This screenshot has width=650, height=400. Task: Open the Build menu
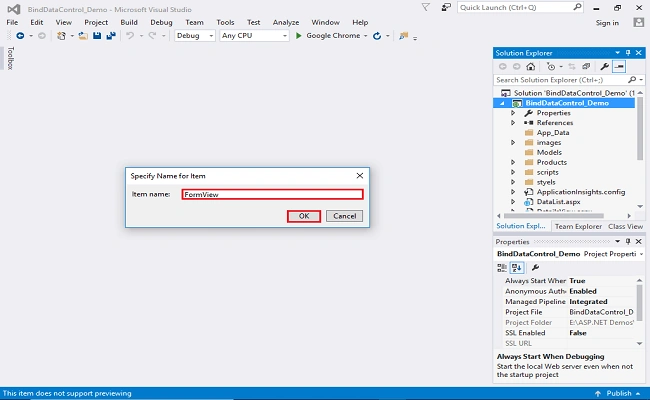click(x=129, y=22)
